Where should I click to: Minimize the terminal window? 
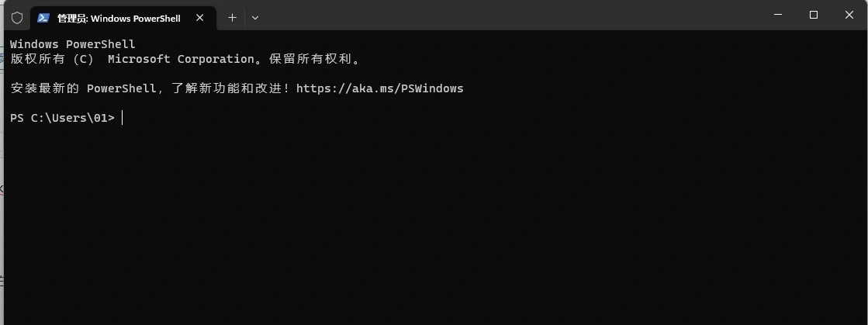click(x=778, y=15)
